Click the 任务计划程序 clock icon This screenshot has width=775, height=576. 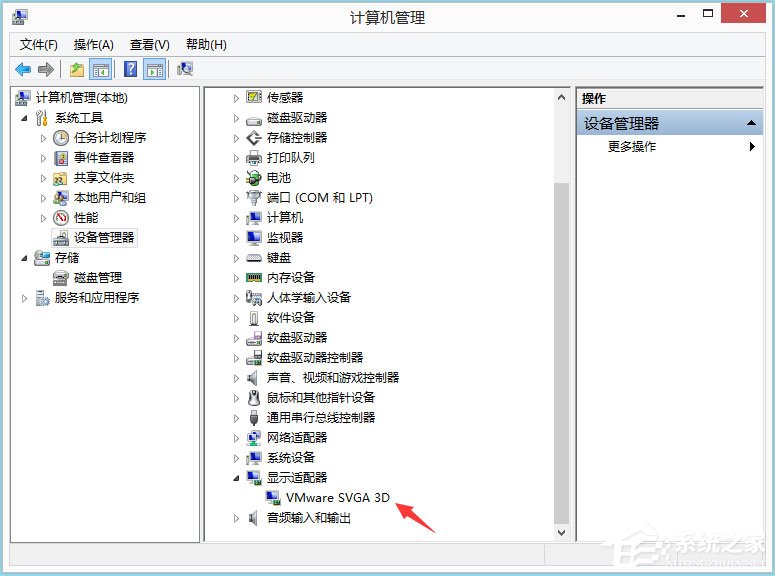[61, 138]
